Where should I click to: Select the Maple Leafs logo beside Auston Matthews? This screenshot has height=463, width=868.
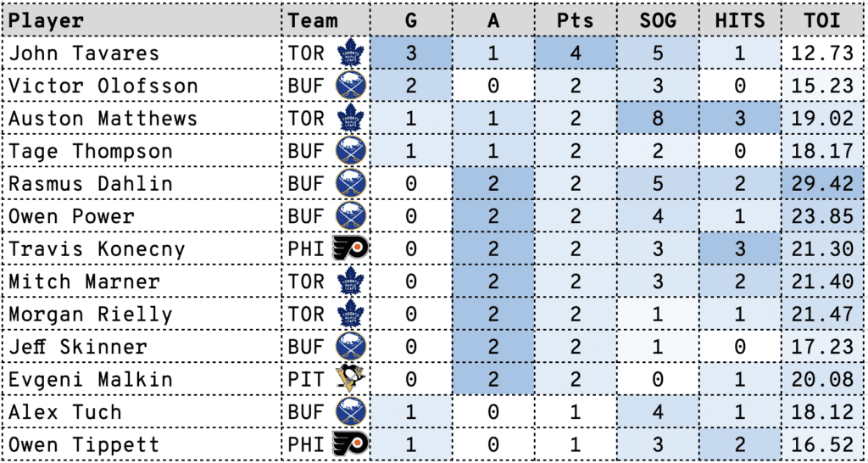350,119
